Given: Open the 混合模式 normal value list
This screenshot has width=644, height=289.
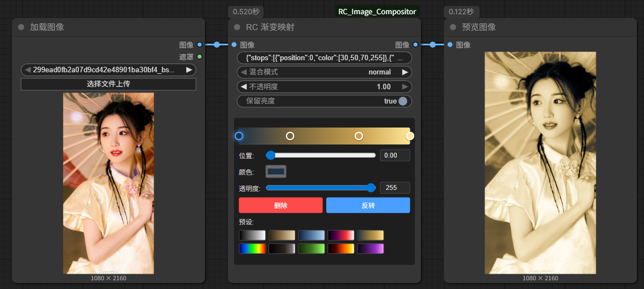Looking at the screenshot, I should (380, 72).
